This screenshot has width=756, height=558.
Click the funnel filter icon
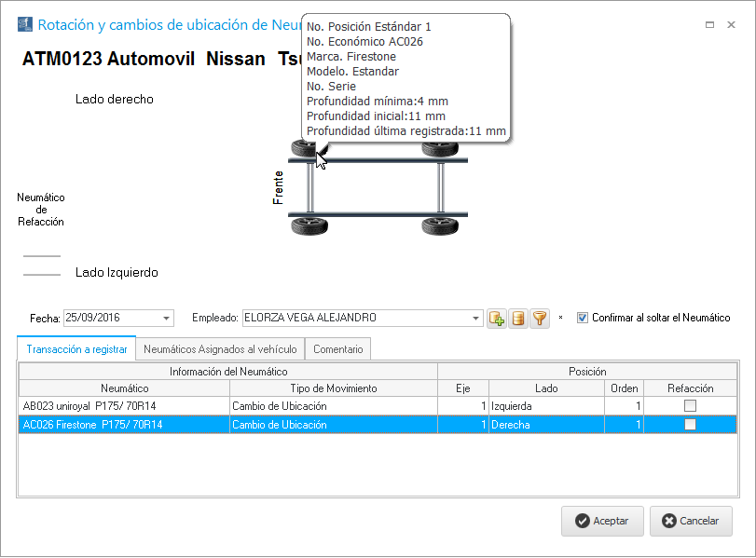540,319
